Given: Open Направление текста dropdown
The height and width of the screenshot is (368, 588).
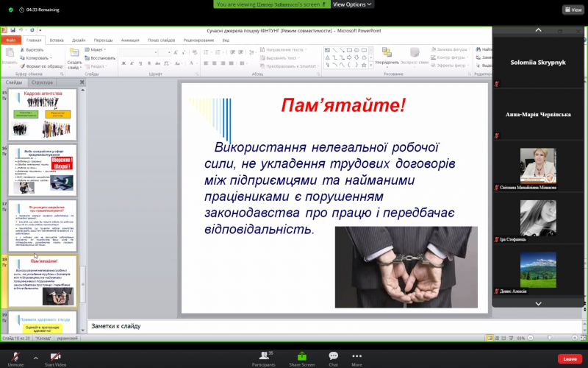Looking at the screenshot, I should 284,49.
